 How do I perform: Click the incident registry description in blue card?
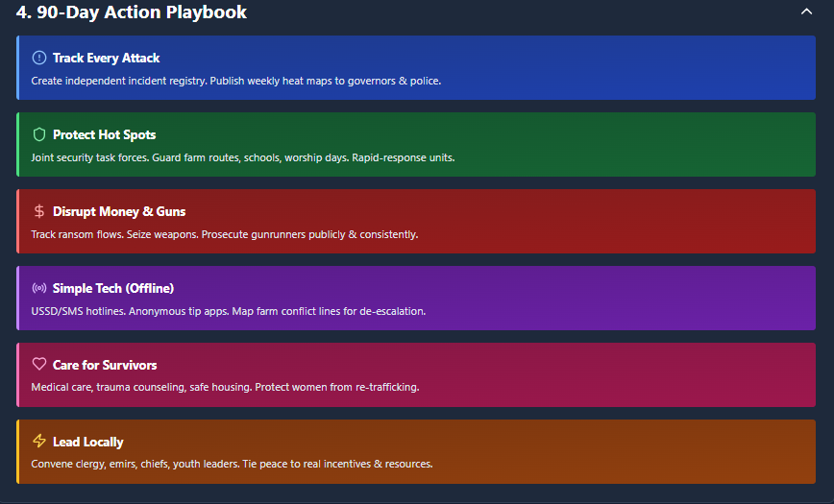coord(235,81)
